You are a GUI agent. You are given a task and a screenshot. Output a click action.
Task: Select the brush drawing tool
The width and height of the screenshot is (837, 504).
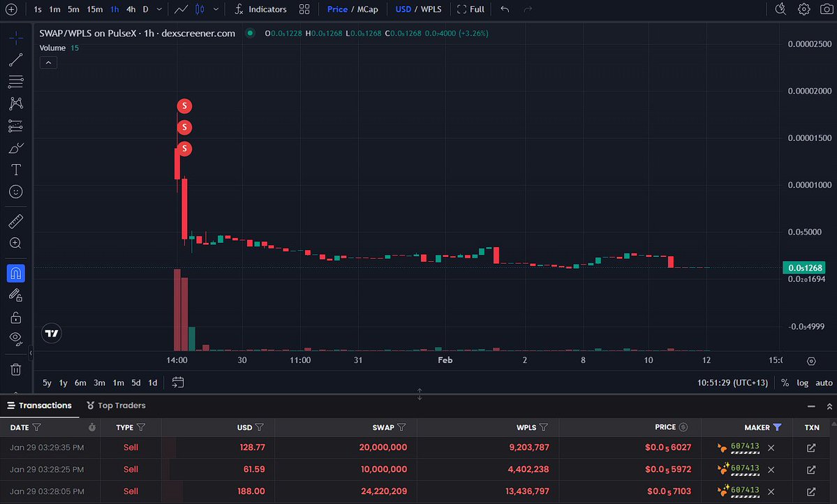click(15, 148)
